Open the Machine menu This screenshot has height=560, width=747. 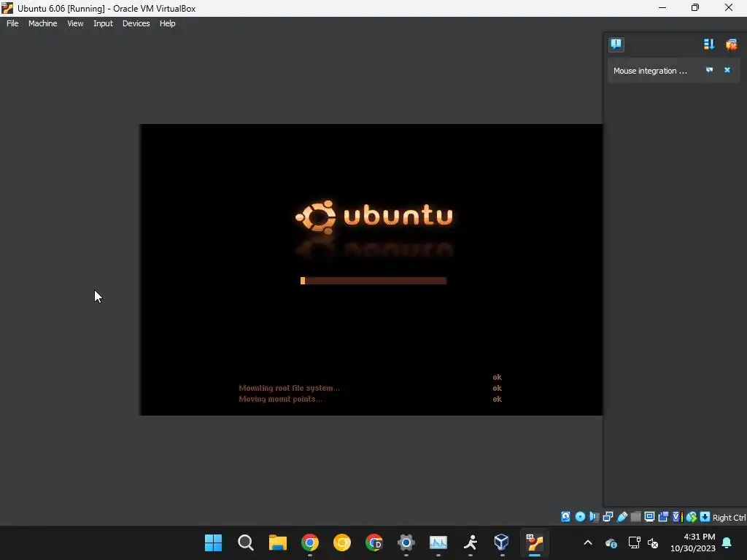pyautogui.click(x=43, y=23)
